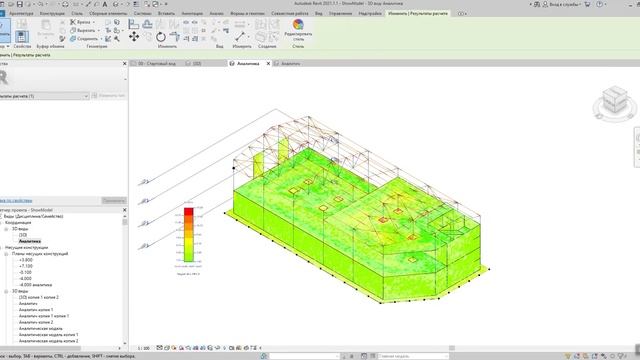Click the Rotate tool circular arrow icon

[x=161, y=37]
